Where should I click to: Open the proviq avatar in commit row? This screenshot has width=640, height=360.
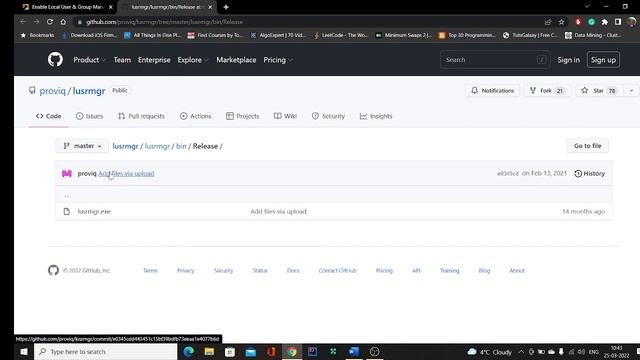point(67,173)
